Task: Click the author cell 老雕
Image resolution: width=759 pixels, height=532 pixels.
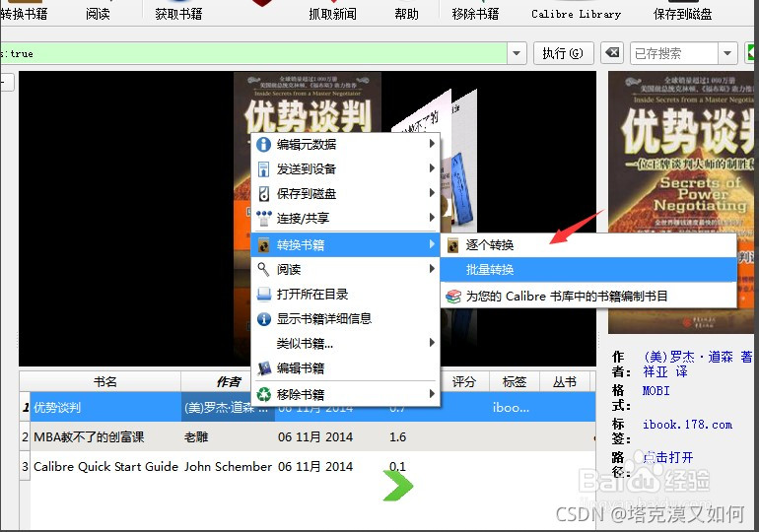Action: click(196, 436)
